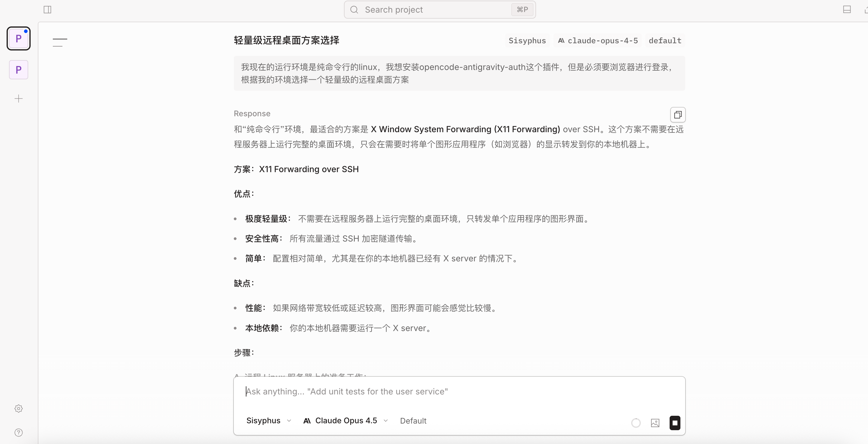Toggle the left sidebar panel icon
The image size is (868, 444).
pos(47,9)
